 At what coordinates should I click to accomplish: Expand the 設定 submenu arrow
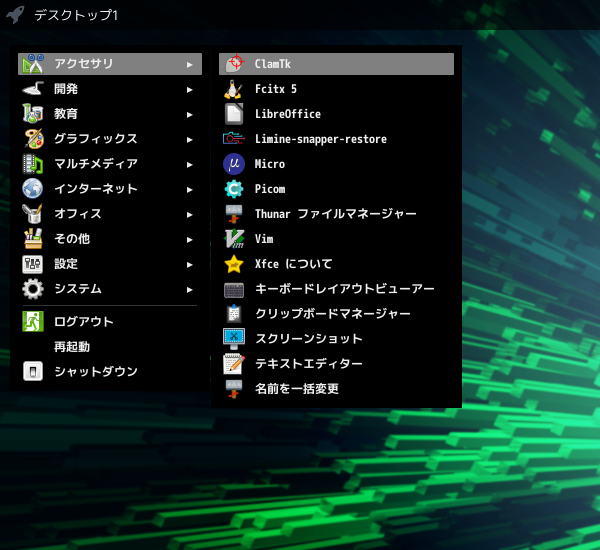pos(189,264)
